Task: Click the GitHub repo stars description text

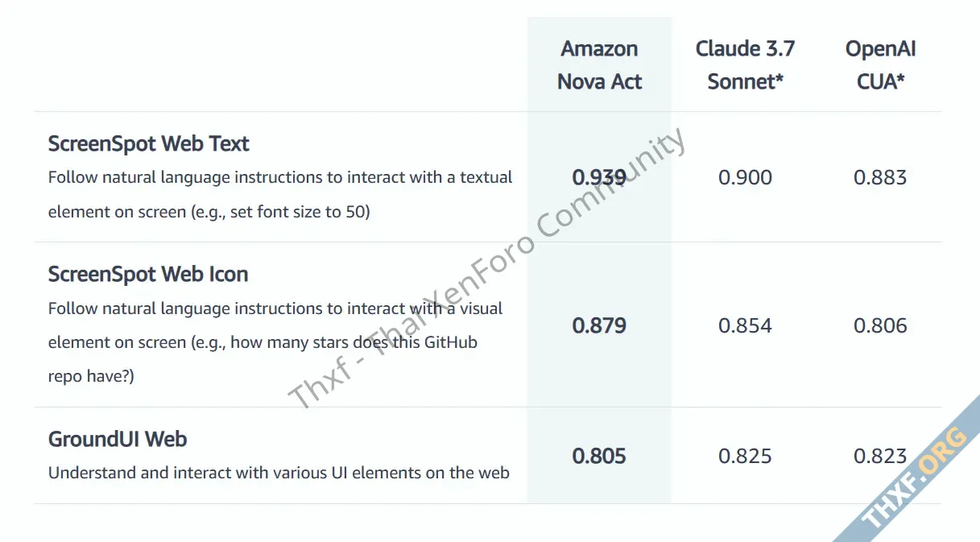Action: click(263, 342)
